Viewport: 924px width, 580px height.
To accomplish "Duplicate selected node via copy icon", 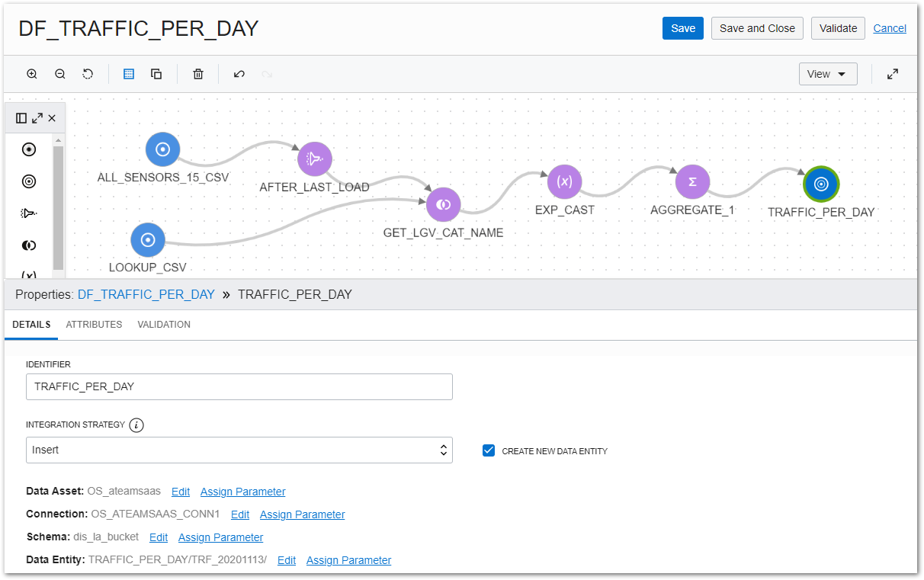I will 156,73.
